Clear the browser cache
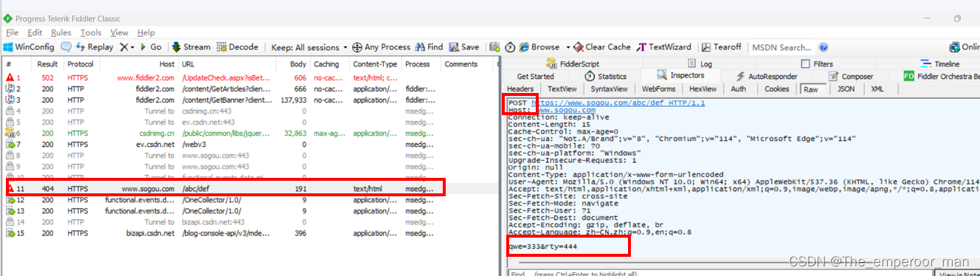 click(x=602, y=46)
